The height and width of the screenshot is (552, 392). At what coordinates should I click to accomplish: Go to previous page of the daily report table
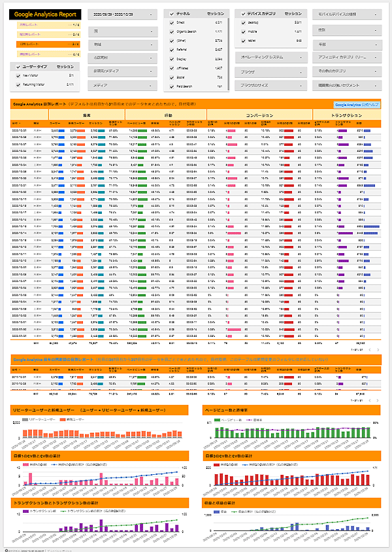(x=370, y=349)
